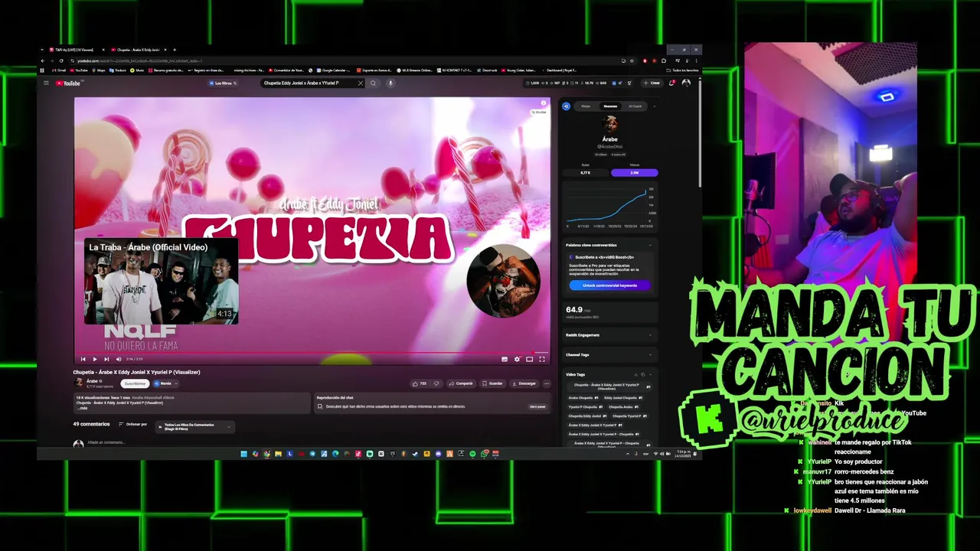This screenshot has height=551, width=980.
Task: Save the video with Guardar
Action: coord(492,383)
